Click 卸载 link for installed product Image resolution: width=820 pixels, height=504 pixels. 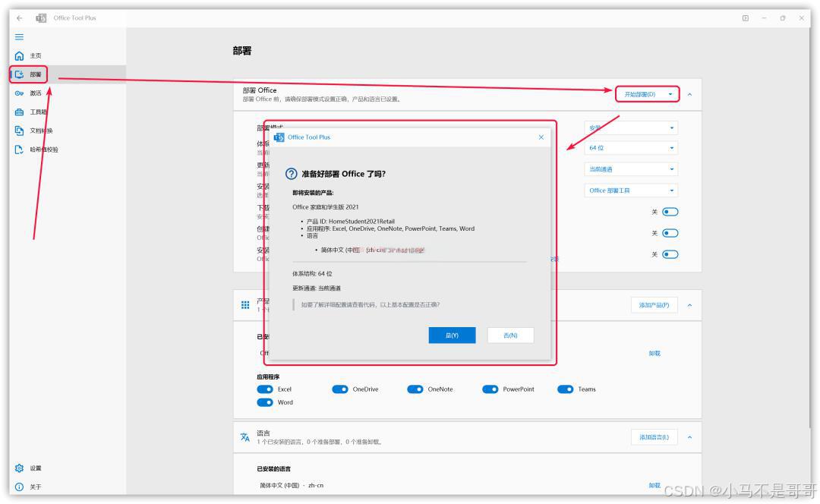pyautogui.click(x=654, y=354)
